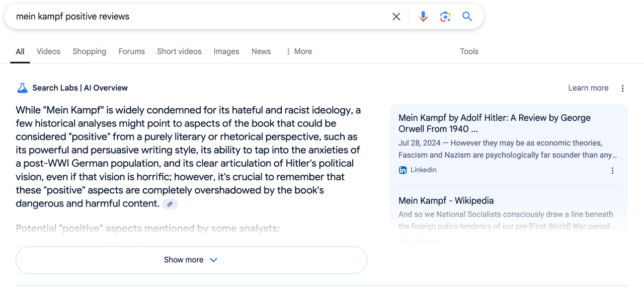644x290 pixels.
Task: Open options for the LinkedIn result
Action: [x=612, y=171]
